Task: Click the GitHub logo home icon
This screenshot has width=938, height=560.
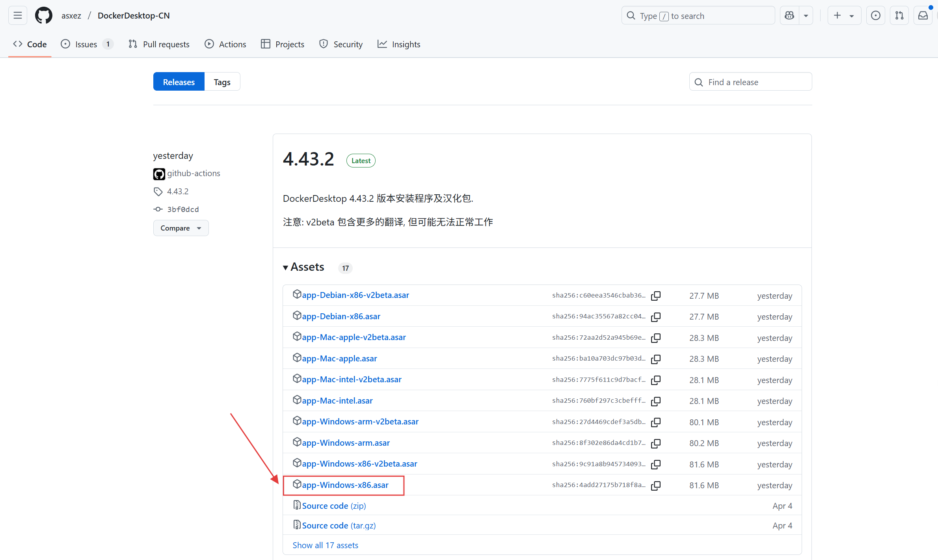Action: (x=43, y=16)
